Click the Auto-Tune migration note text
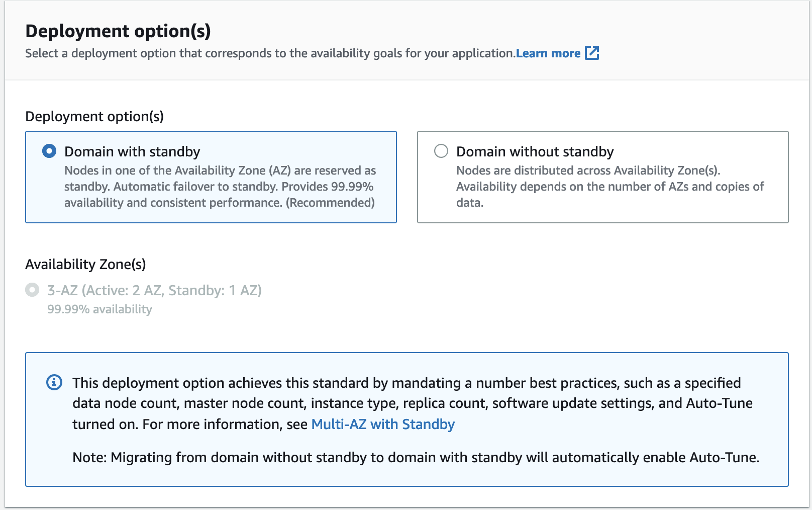 [416, 457]
